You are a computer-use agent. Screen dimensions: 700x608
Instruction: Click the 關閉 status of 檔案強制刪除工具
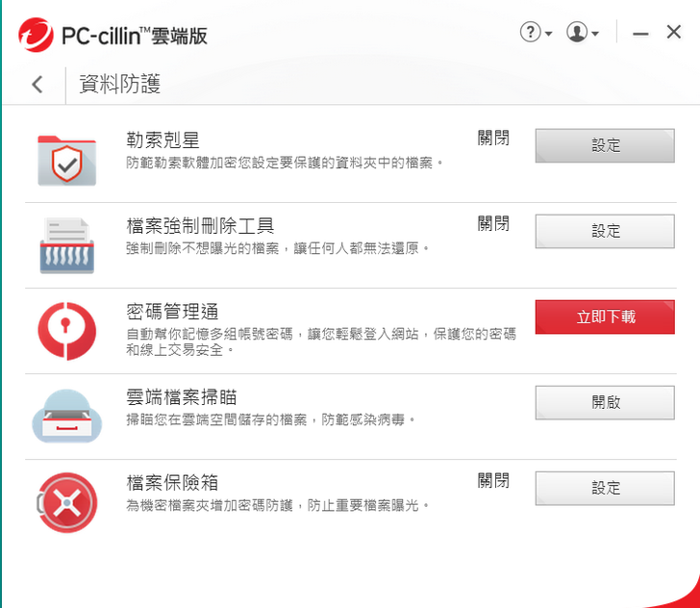(x=493, y=223)
